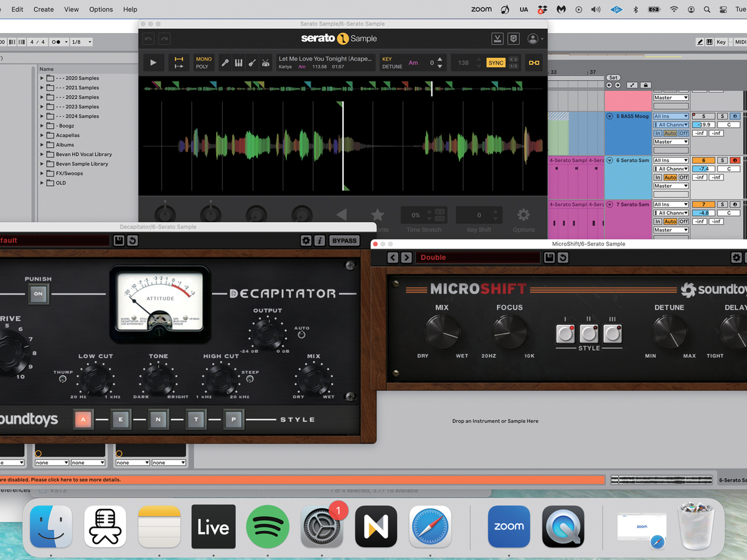Image resolution: width=747 pixels, height=560 pixels.
Task: Expand the Bevan HD Vocal Library folder
Action: [x=42, y=154]
